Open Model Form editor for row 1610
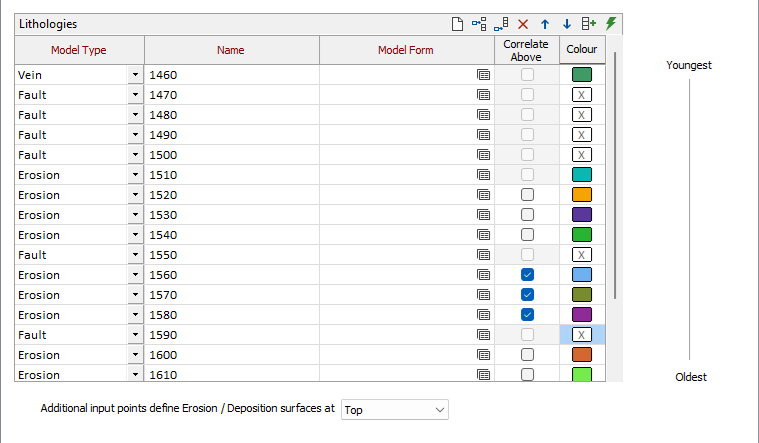Viewport: 759px width, 443px height. pyautogui.click(x=483, y=375)
